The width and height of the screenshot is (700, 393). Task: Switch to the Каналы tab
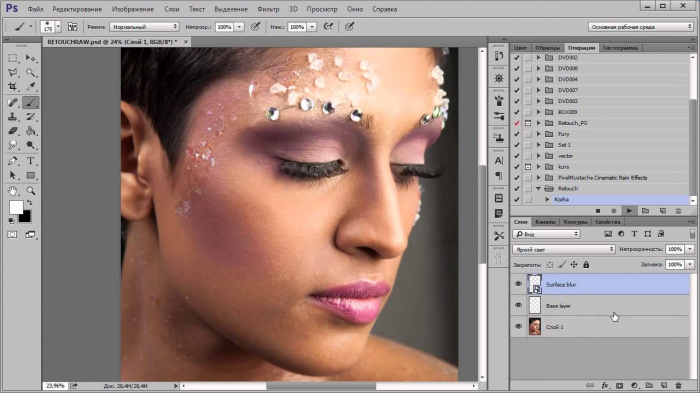coord(545,222)
